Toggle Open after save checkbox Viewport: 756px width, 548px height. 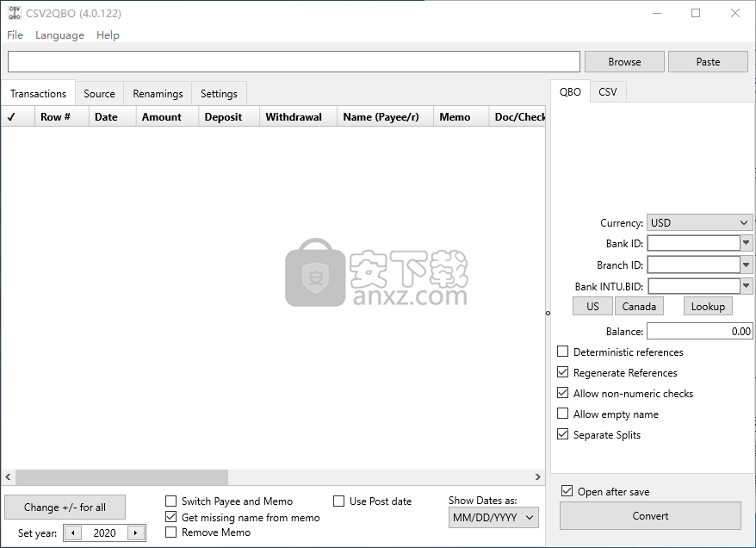coord(567,491)
